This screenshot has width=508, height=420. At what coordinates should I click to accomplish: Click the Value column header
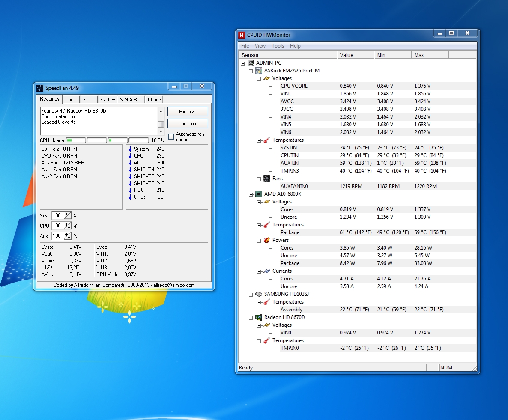click(x=356, y=55)
